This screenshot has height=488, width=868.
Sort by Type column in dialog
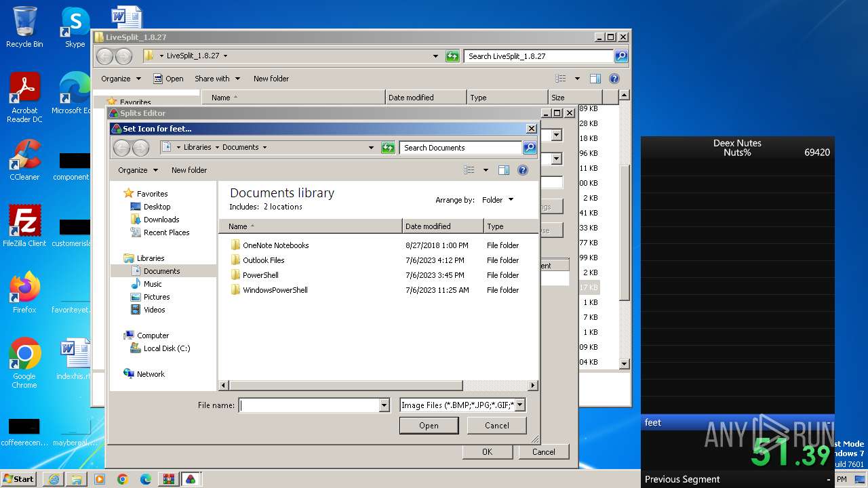pyautogui.click(x=511, y=226)
